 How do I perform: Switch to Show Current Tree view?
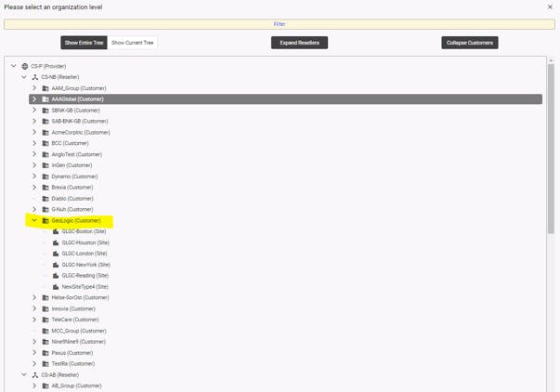click(133, 43)
